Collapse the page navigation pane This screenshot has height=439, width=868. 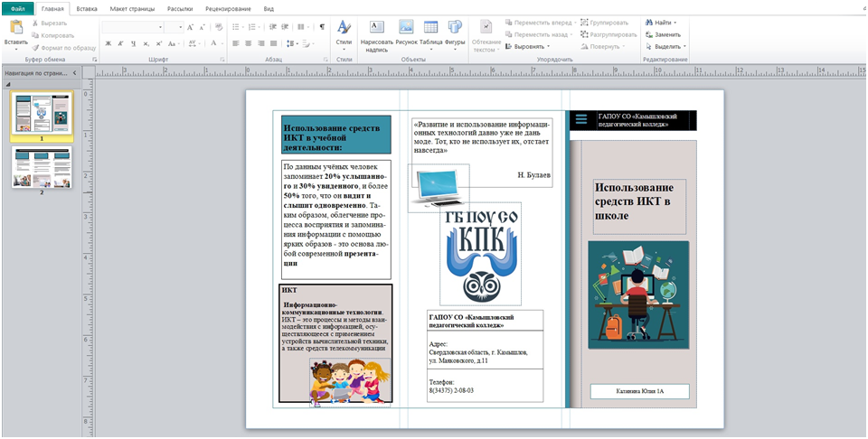coord(75,72)
